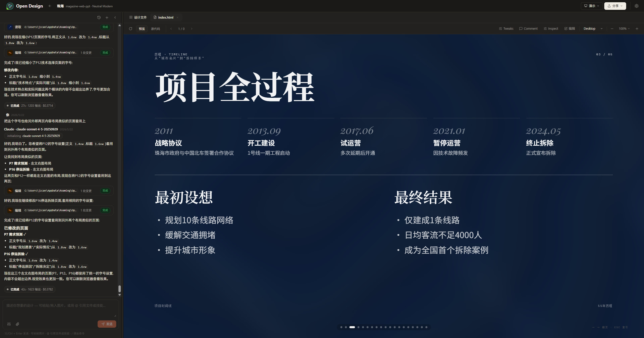Switch to 源代码 source code view
644x338 pixels.
155,29
